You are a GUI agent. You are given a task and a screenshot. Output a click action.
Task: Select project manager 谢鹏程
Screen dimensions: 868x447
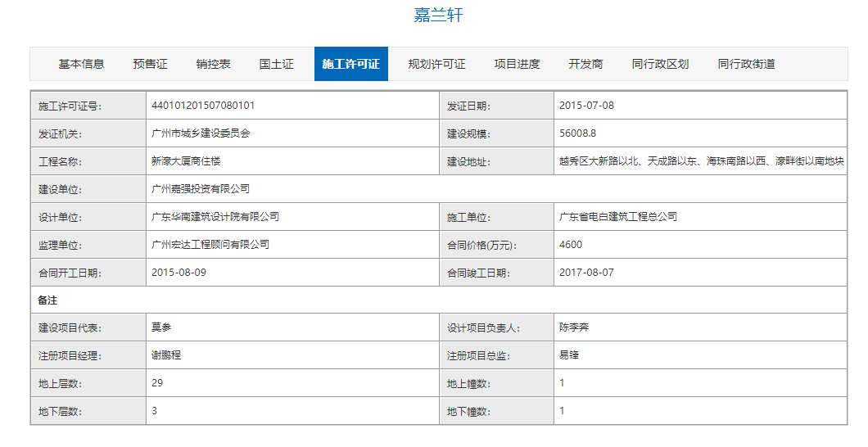(x=166, y=354)
